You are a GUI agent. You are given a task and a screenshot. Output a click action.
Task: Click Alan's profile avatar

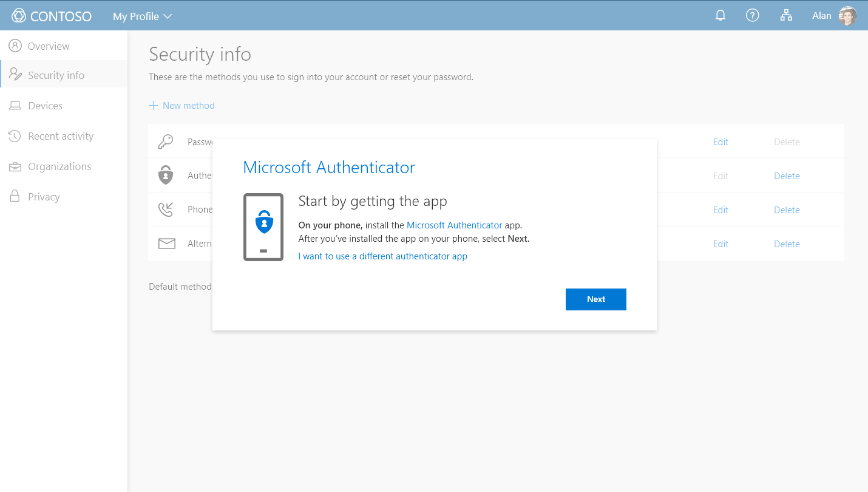(x=847, y=16)
